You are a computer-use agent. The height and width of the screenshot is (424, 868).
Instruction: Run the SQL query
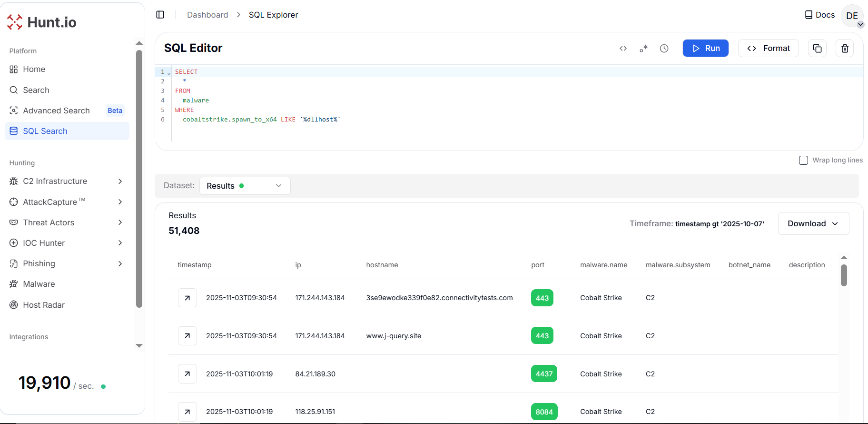[x=705, y=49]
